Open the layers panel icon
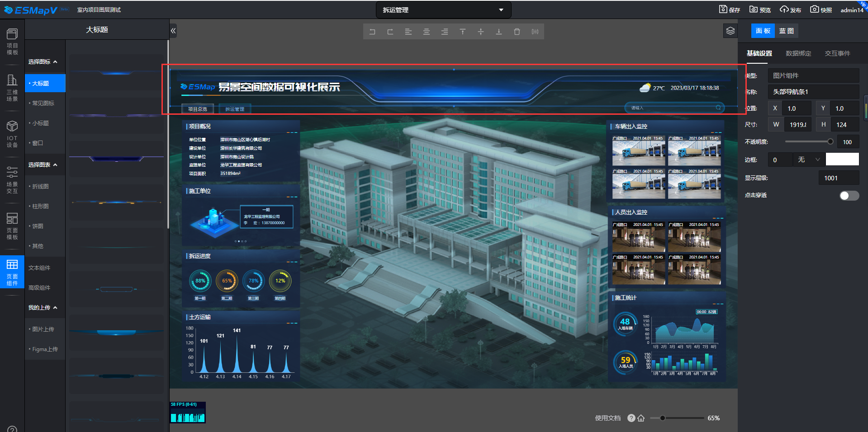 (730, 31)
